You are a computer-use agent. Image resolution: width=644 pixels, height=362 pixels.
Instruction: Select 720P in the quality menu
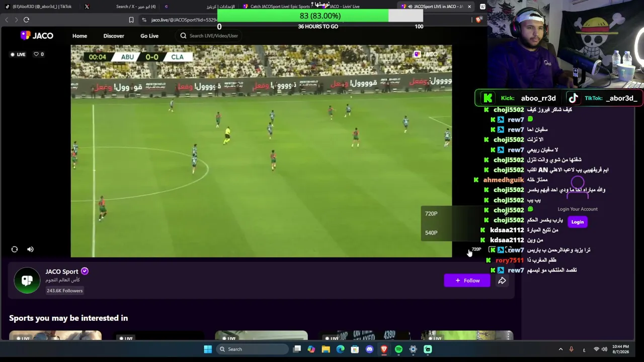coord(431,214)
